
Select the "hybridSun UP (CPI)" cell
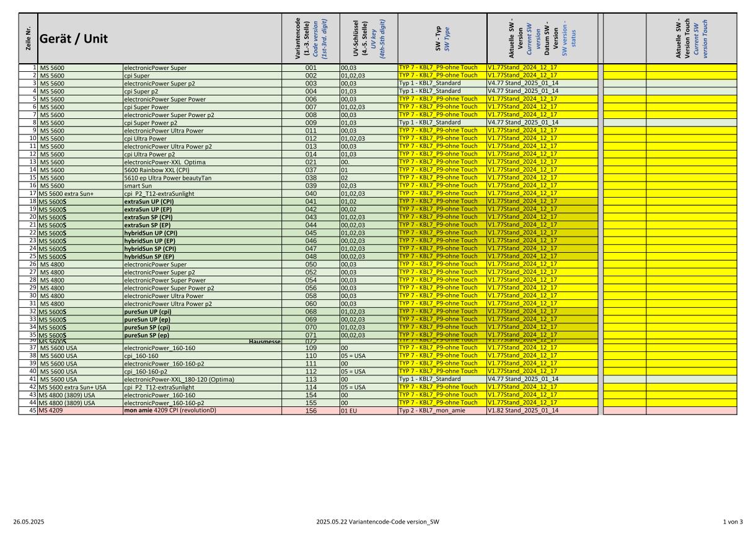click(x=203, y=233)
